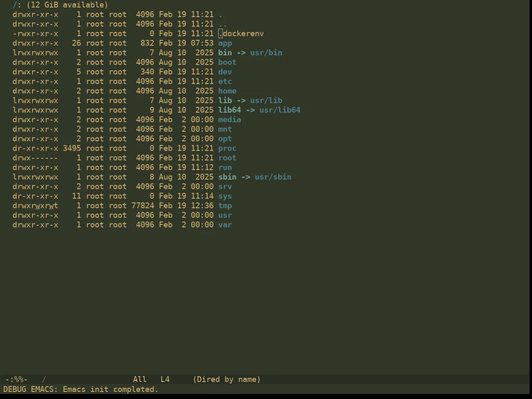Image resolution: width=532 pixels, height=399 pixels.
Task: Select the .dockerenv file entry
Action: 241,34
